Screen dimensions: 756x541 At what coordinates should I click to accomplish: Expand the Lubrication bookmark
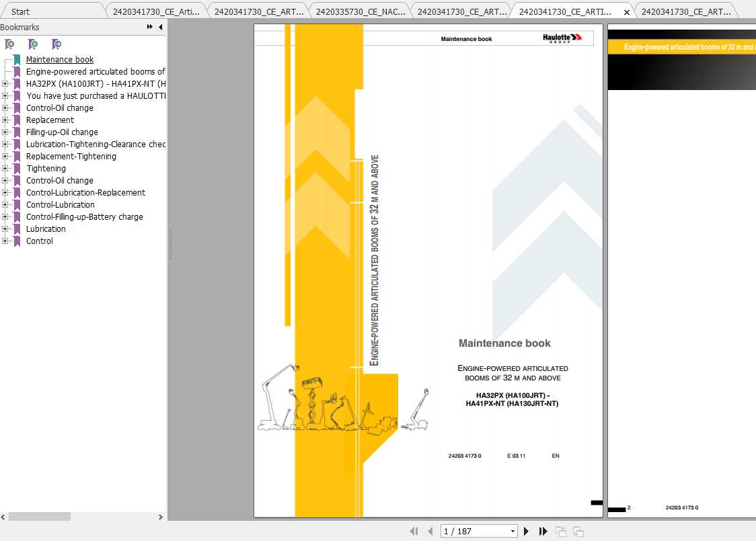tap(5, 228)
